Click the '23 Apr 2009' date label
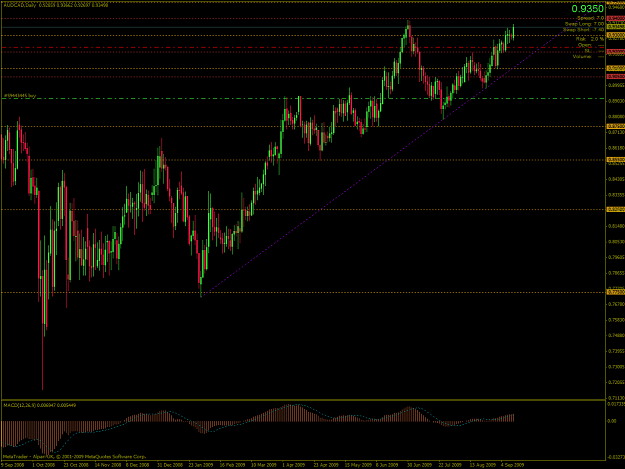 pyautogui.click(x=326, y=465)
